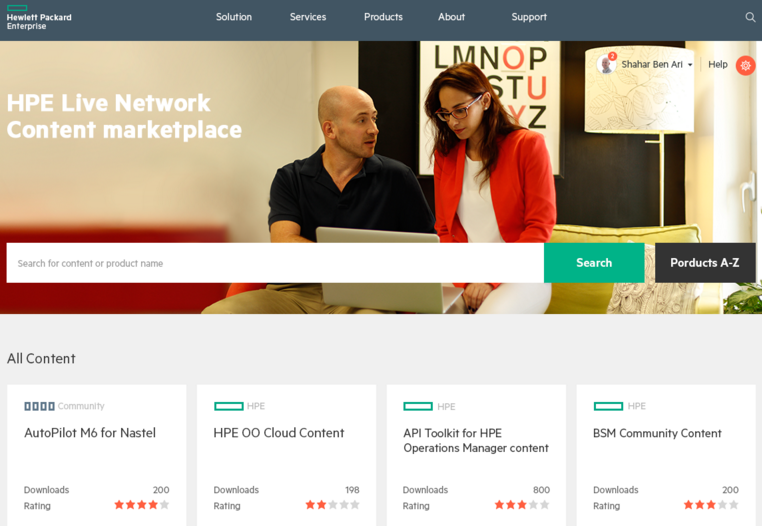Focus the content or product name search field
The width and height of the screenshot is (762, 526).
tap(275, 263)
